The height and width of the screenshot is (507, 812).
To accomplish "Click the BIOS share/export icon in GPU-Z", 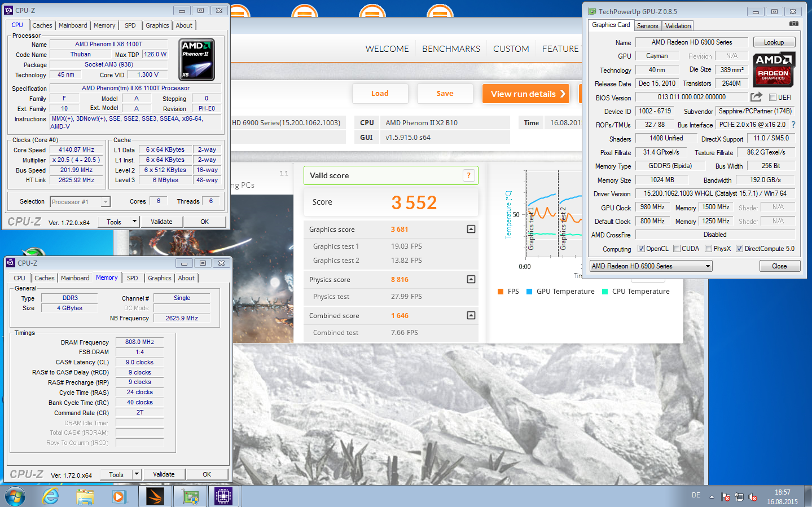I will [757, 97].
